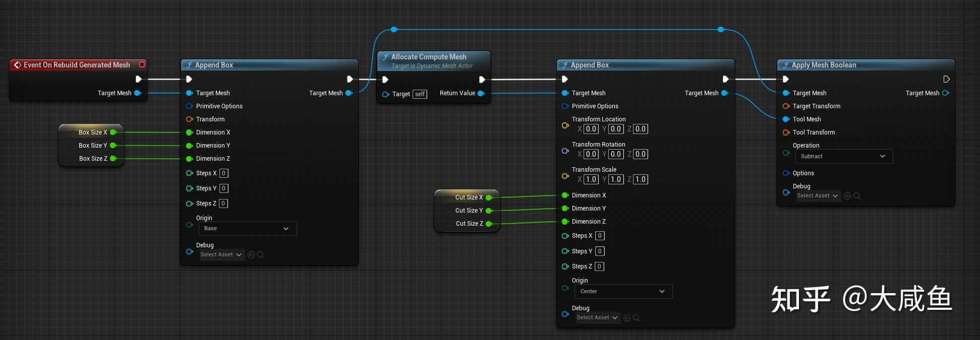Select the Event On Rebuild Generated Mesh node title

coord(77,65)
